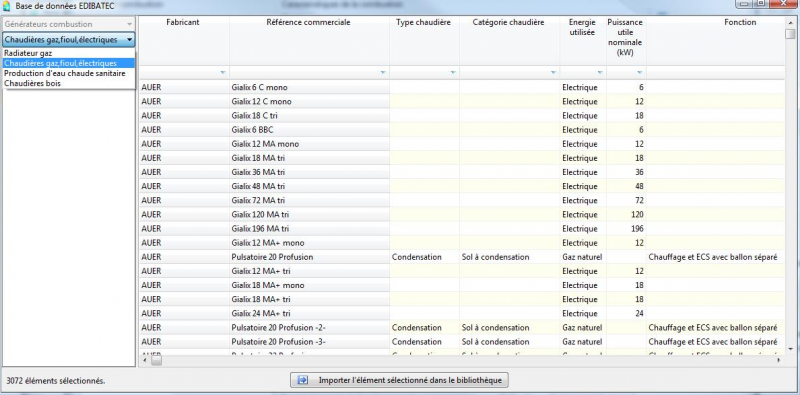
Task: Sort by the Fabricant column header
Action: tap(183, 41)
